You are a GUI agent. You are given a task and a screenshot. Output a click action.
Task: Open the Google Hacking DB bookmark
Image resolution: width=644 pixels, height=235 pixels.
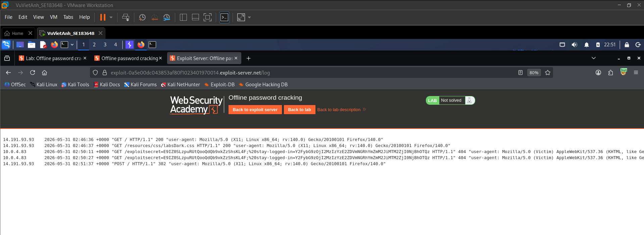[x=263, y=85]
